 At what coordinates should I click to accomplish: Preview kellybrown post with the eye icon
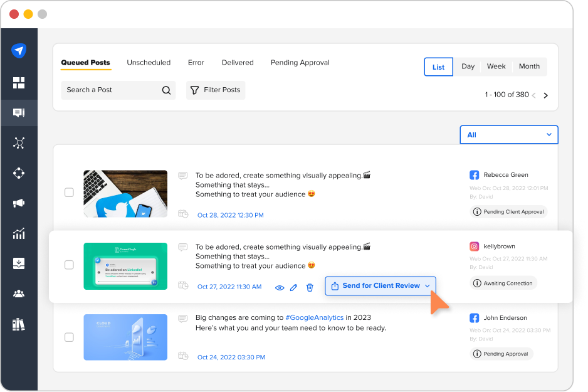coord(280,287)
